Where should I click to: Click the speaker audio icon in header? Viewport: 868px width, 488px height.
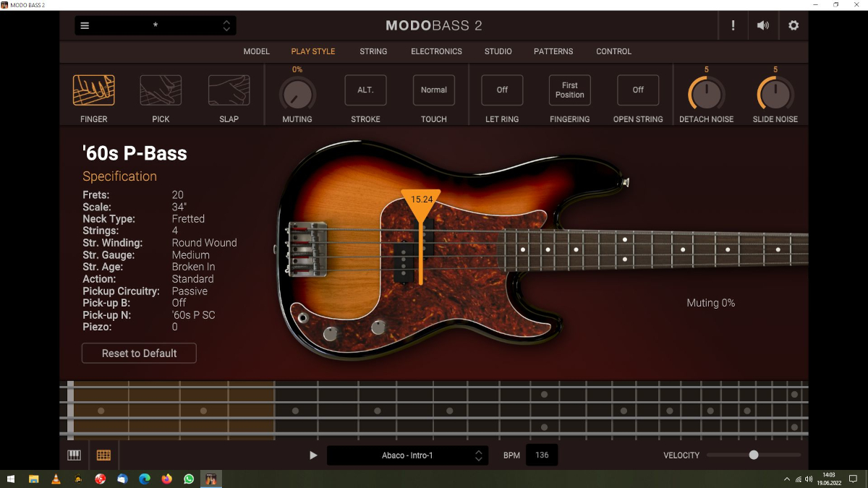click(x=763, y=26)
